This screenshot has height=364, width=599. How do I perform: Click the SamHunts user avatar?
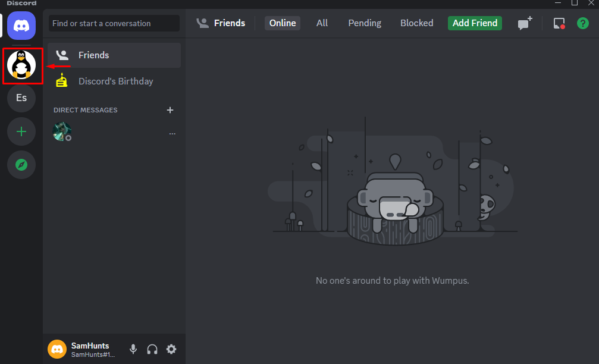[57, 349]
